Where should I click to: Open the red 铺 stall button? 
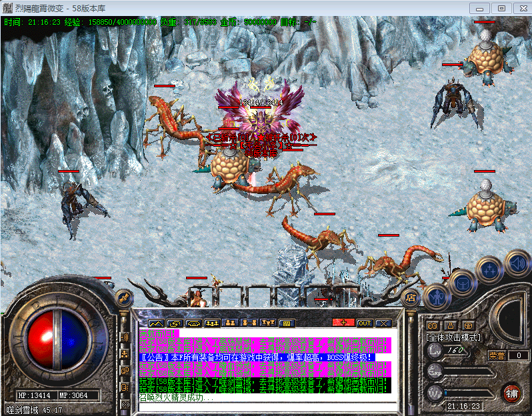[511, 393]
